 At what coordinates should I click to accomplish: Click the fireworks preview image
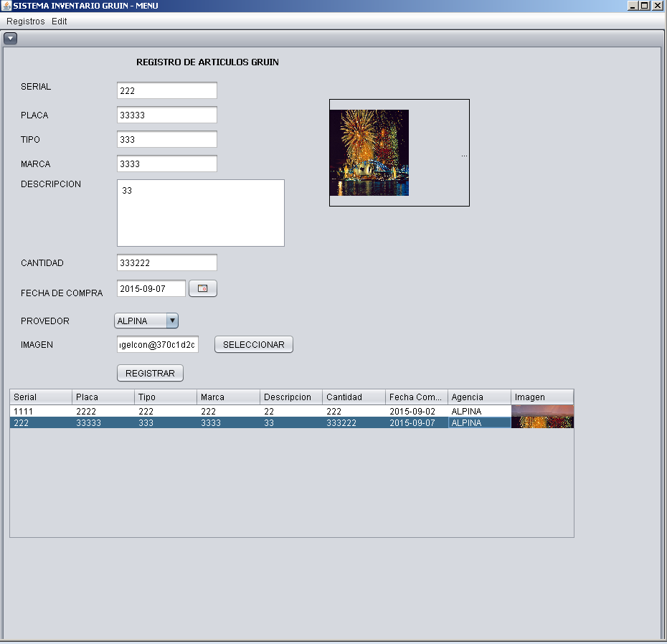pyautogui.click(x=369, y=153)
